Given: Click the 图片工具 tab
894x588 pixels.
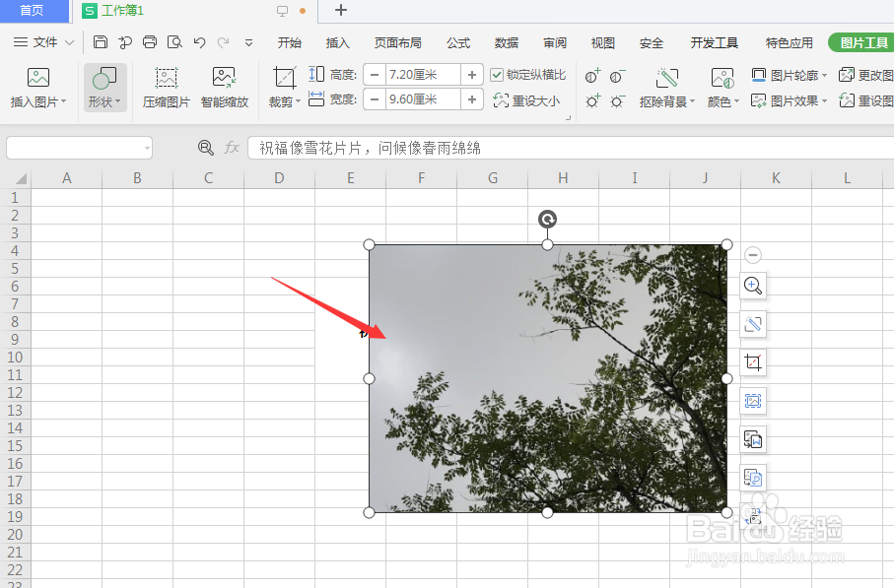Looking at the screenshot, I should click(863, 42).
